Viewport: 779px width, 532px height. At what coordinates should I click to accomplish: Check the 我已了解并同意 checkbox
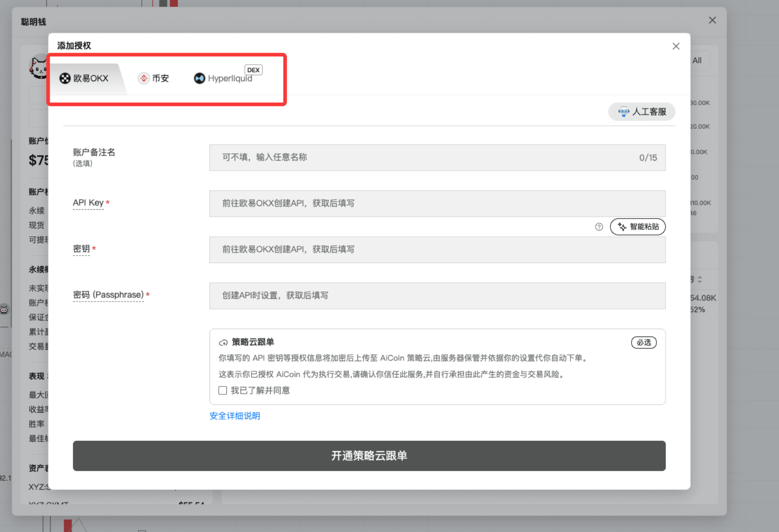(x=223, y=391)
